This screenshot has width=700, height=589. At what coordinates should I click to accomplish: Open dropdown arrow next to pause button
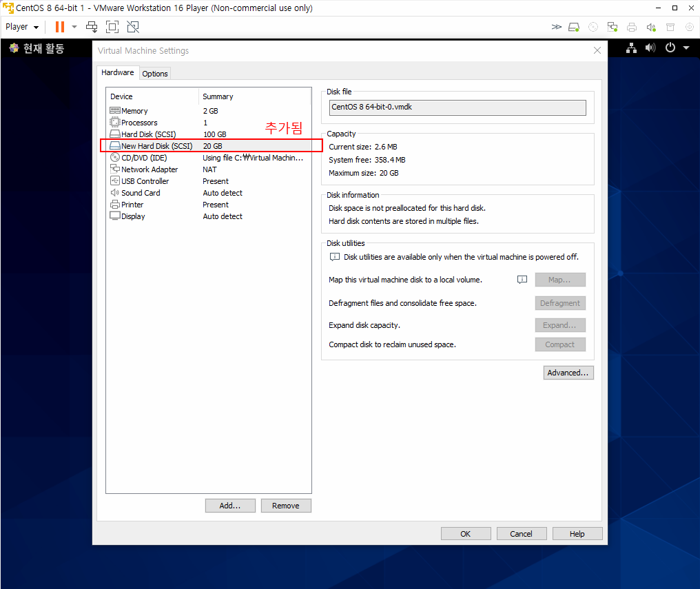click(74, 27)
